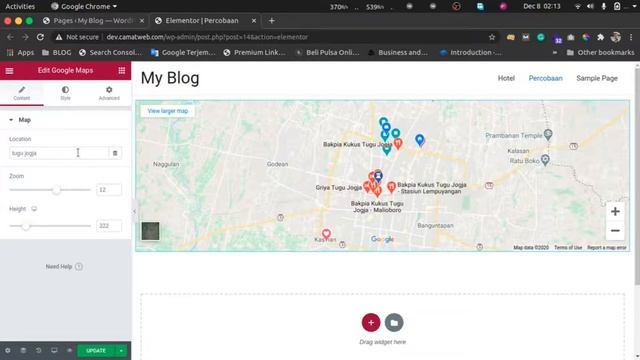Reload the page in Chrome
This screenshot has width=640, height=360.
(40, 37)
